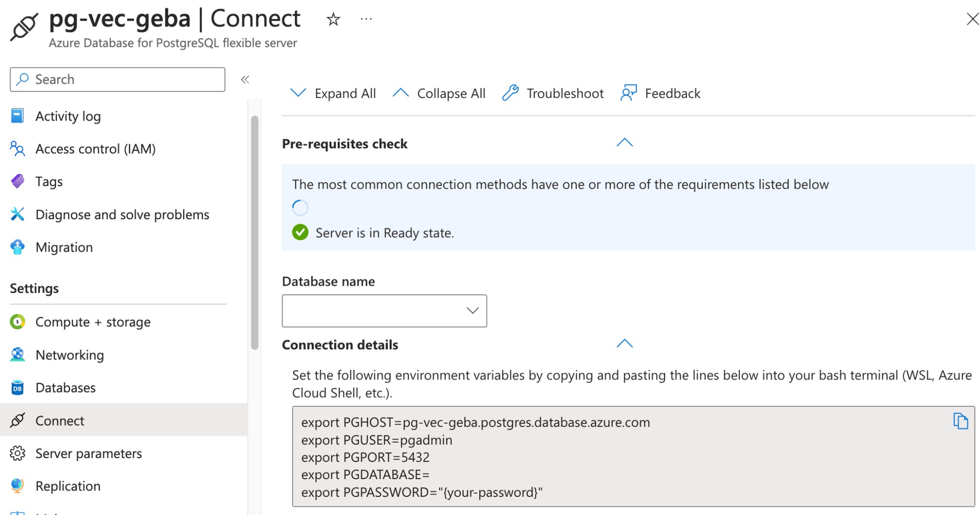Click the magnifier icon in Search box
The height and width of the screenshot is (515, 980).
coord(23,79)
